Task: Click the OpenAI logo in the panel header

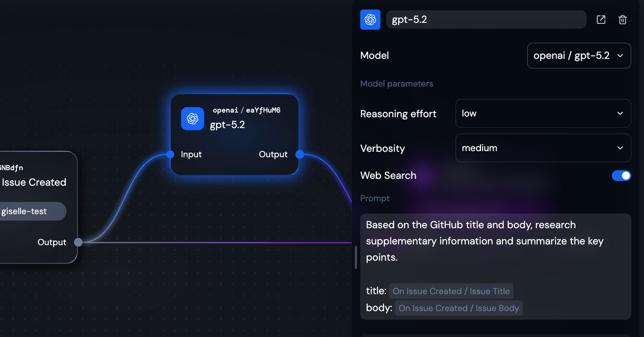Action: [370, 19]
